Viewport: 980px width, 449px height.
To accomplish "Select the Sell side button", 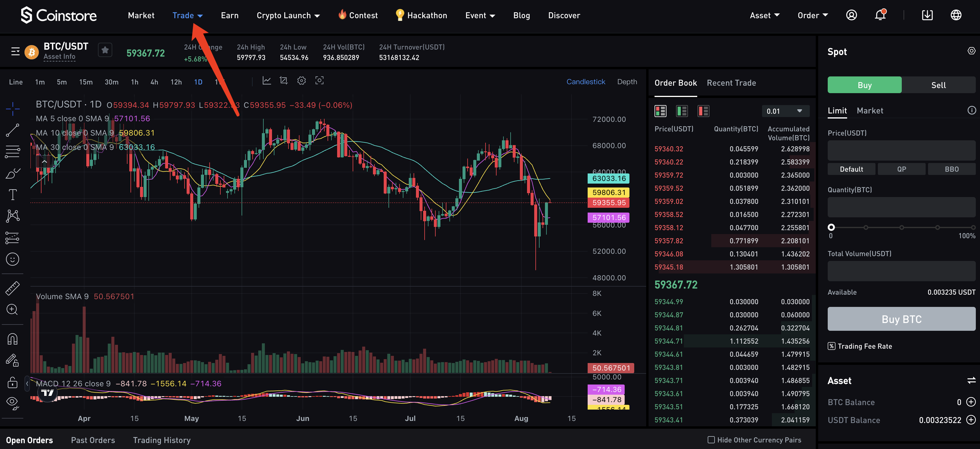I will point(938,85).
